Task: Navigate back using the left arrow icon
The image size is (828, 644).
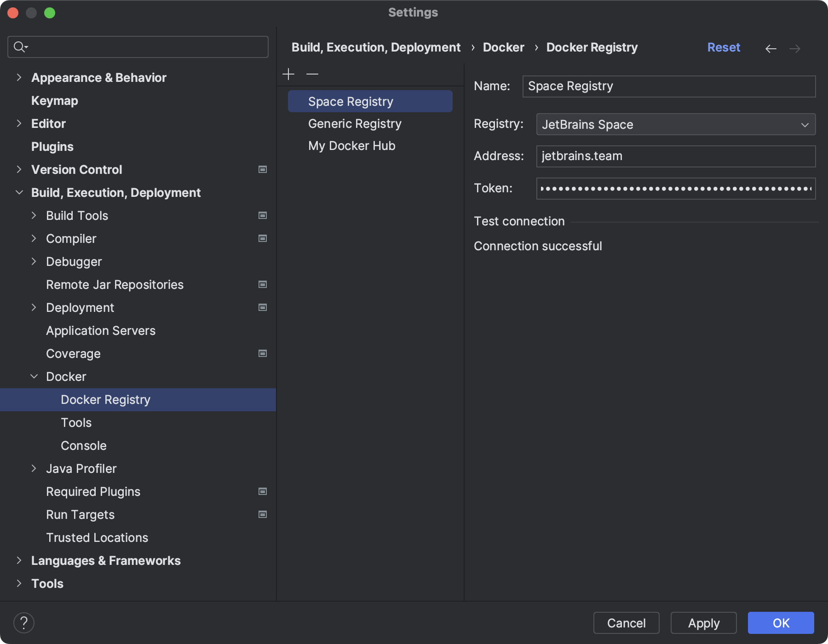Action: [771, 48]
